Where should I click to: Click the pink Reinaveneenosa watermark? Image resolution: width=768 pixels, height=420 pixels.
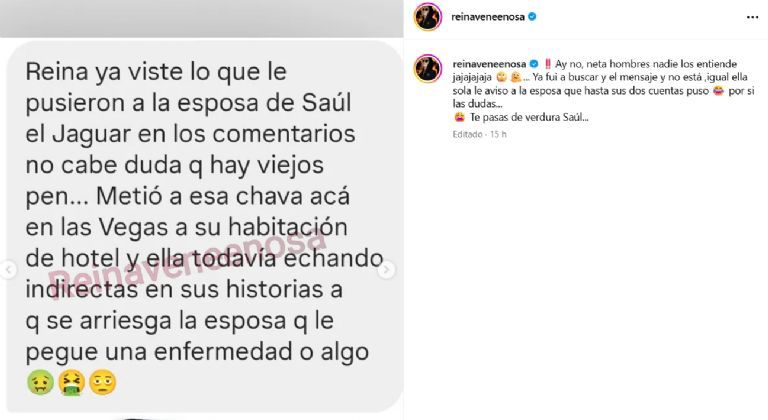[x=186, y=265]
